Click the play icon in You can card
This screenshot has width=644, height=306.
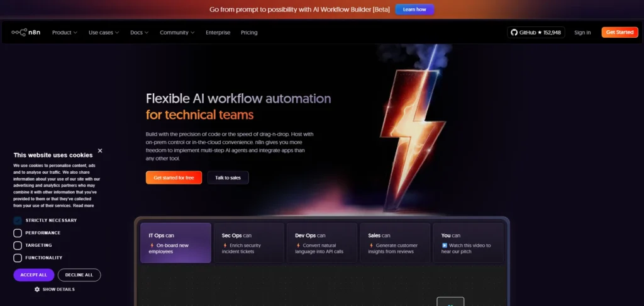[445, 246]
